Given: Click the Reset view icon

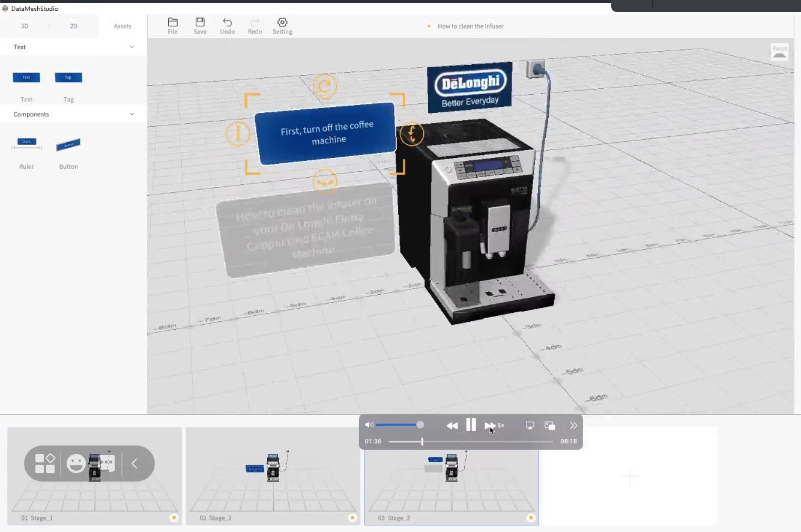Looking at the screenshot, I should (779, 52).
